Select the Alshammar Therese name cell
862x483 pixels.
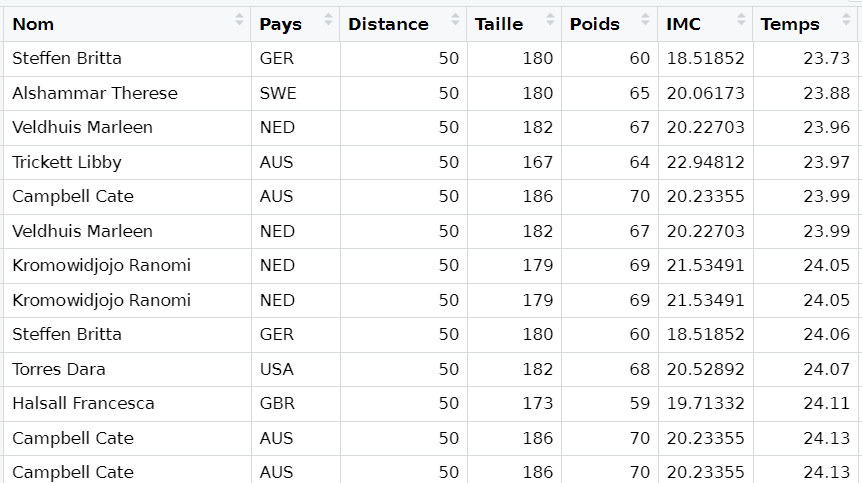coord(95,93)
